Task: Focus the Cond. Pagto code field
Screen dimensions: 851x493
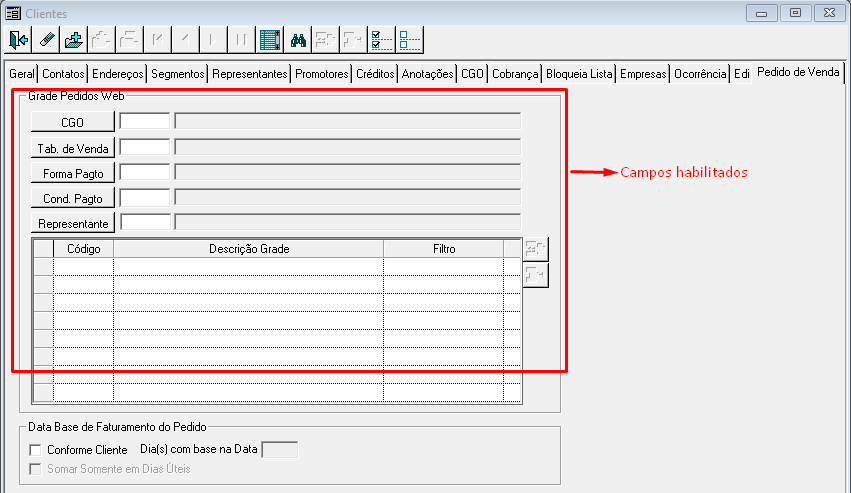Action: point(144,197)
